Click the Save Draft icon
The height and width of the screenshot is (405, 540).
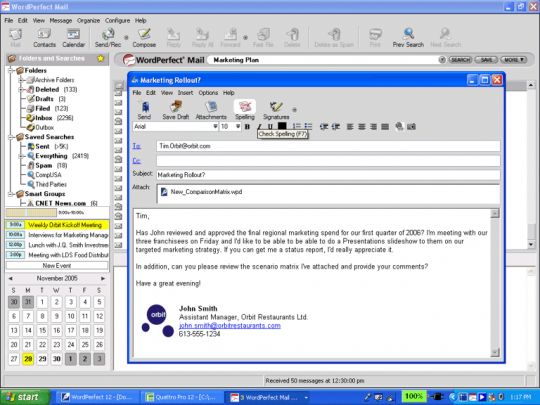pos(176,111)
